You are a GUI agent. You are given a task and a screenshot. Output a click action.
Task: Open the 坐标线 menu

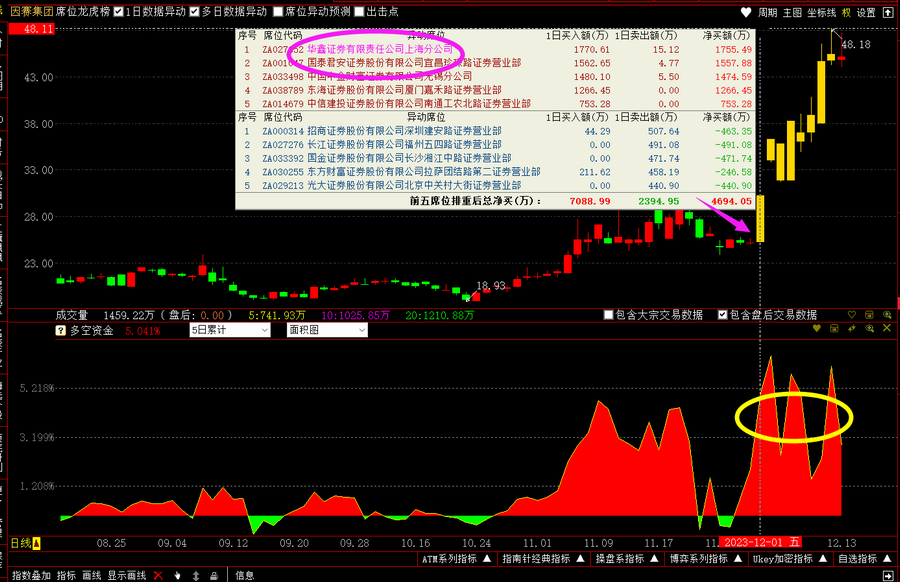tap(821, 13)
